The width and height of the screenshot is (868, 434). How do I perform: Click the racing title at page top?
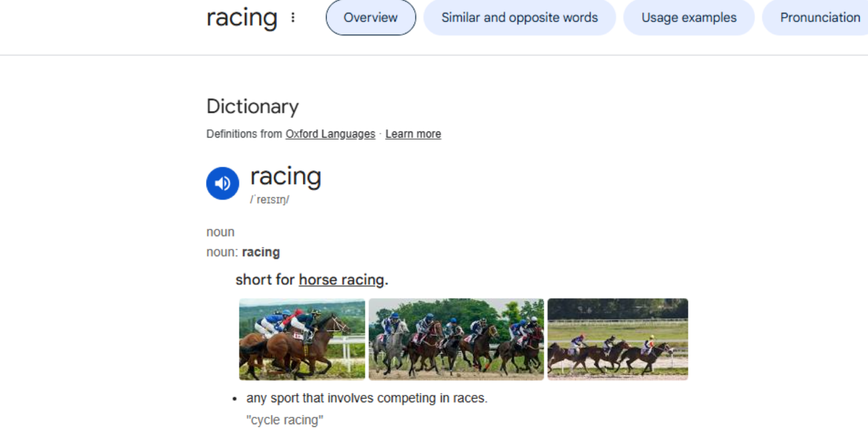coord(242,18)
